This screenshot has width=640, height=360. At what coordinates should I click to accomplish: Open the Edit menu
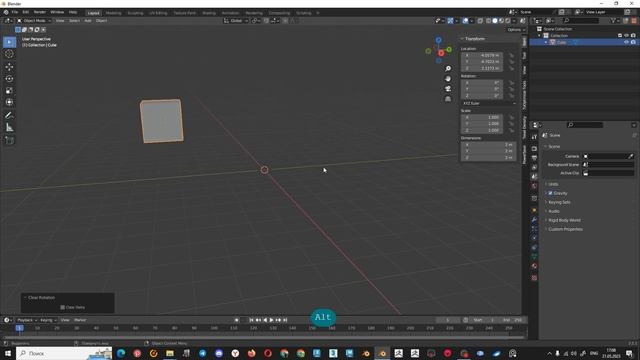point(26,12)
